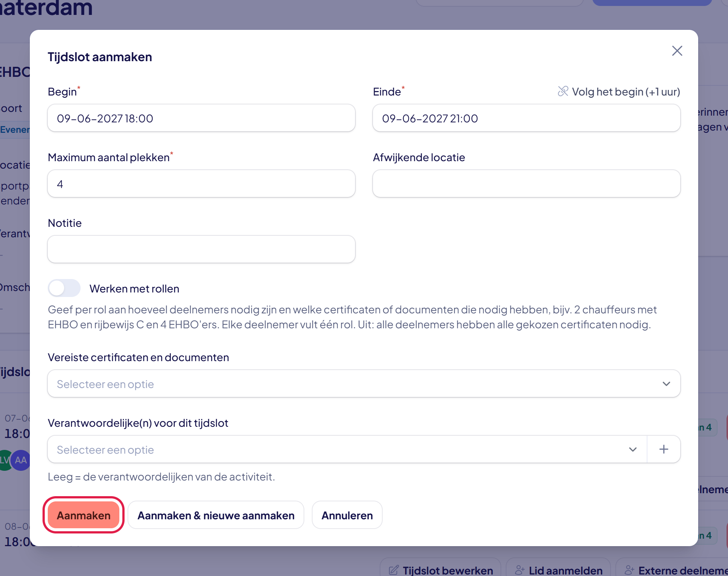Open Vereiste certificaten en documenten dropdown
This screenshot has width=728, height=576.
364,384
